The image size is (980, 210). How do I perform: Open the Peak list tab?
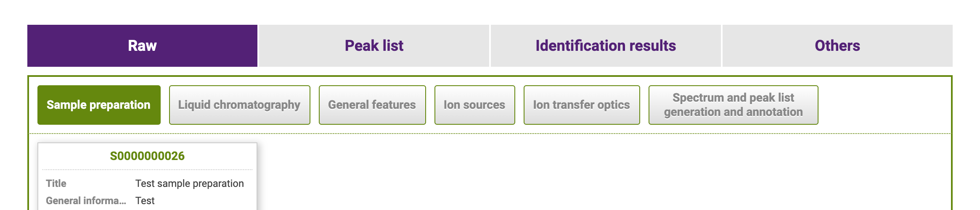click(x=374, y=46)
